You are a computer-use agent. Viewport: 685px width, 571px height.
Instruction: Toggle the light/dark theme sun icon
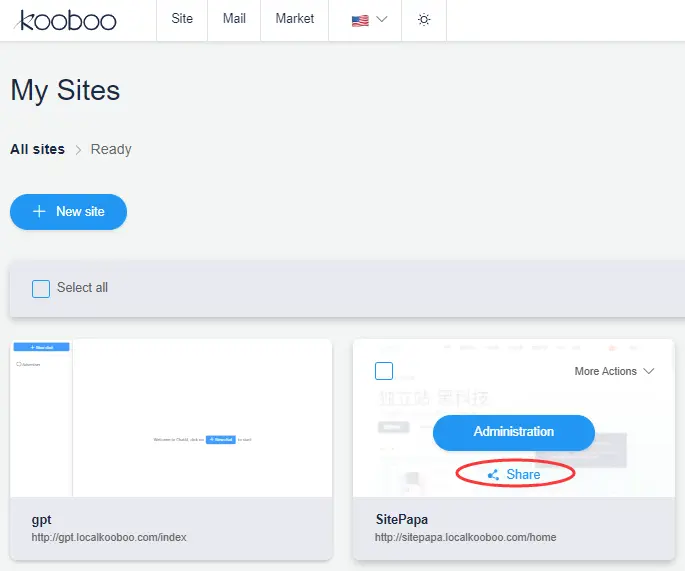tap(424, 20)
